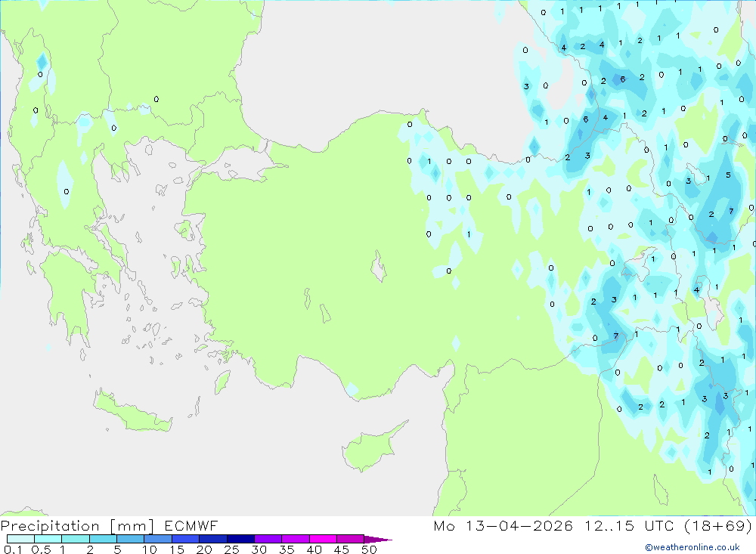
Task: Click the legend label "30"
Action: pyautogui.click(x=259, y=549)
